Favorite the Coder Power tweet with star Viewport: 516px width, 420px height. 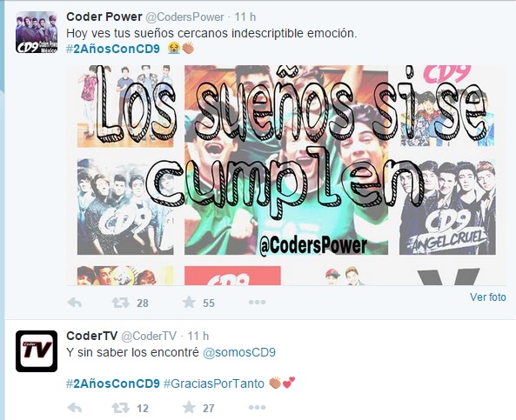click(189, 302)
